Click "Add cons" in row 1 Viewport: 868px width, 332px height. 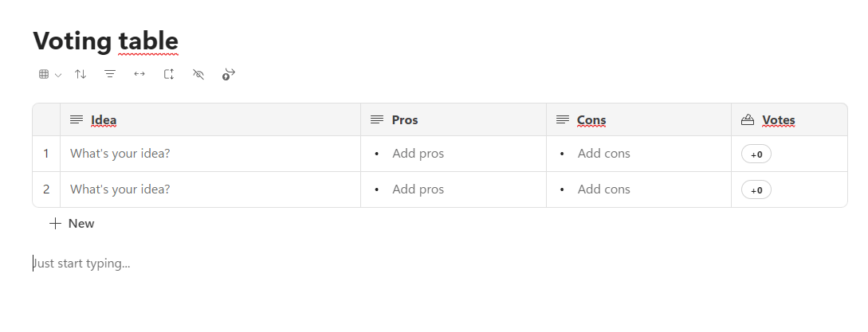(603, 154)
